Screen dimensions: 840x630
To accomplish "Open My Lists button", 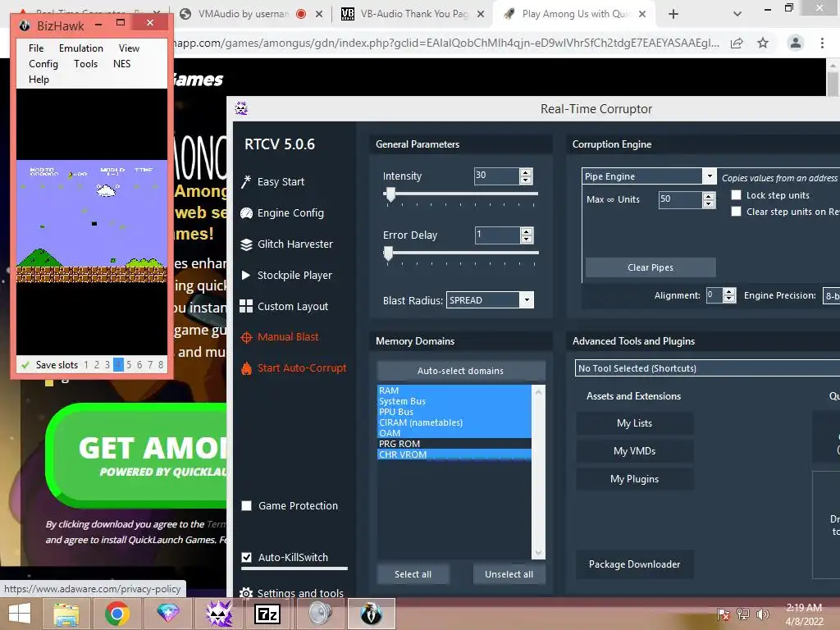I will click(x=634, y=423).
